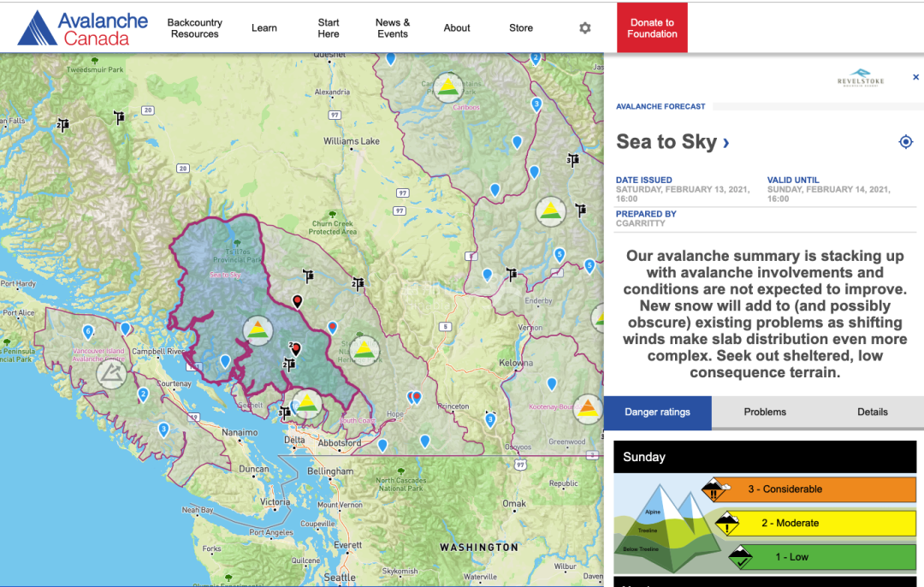924x587 pixels.
Task: Click South Coast danger rating icon near Abbotsford
Action: coord(307,404)
